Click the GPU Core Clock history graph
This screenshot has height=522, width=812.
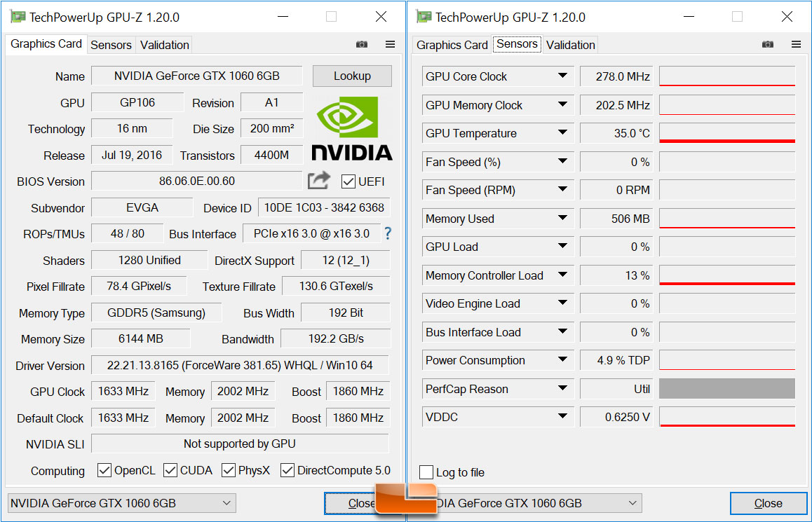click(x=727, y=76)
